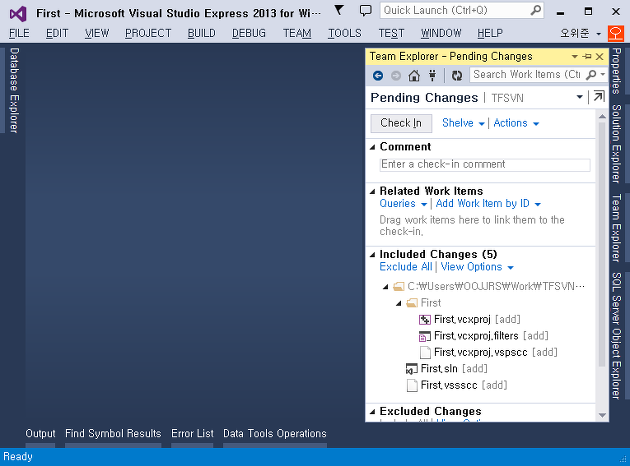Collapse the First folder tree node
630x466 pixels.
click(x=399, y=303)
